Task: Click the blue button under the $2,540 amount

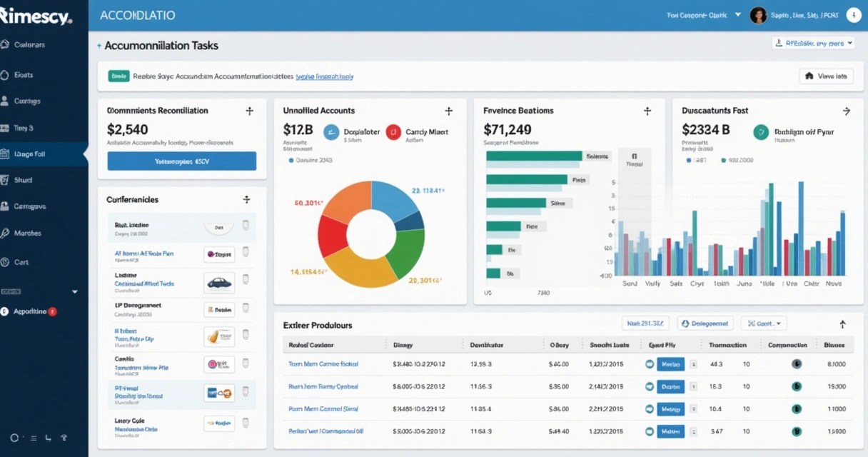Action: [x=181, y=161]
